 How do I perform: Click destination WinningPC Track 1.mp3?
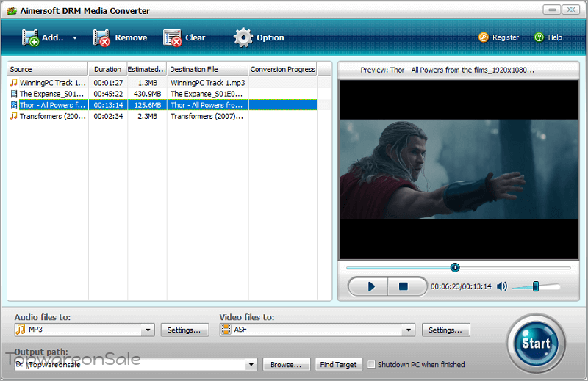point(208,83)
